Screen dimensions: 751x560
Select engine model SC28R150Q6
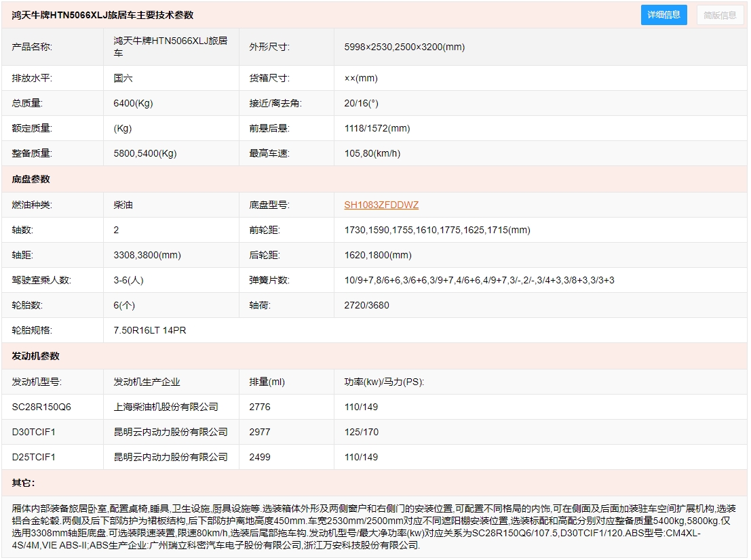tap(41, 407)
